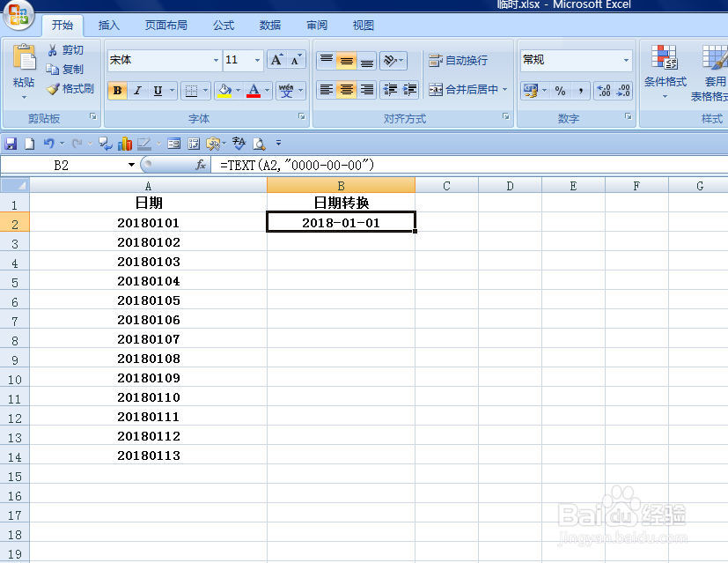
Task: Click the Copy (复制) button
Action: [68, 70]
